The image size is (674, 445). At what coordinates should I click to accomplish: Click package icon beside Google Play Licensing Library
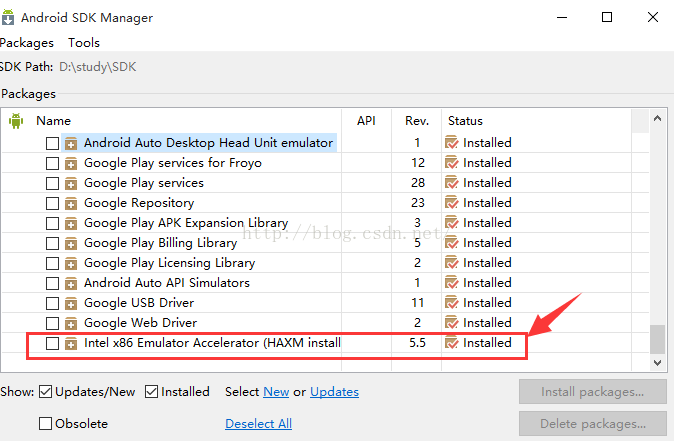[71, 263]
